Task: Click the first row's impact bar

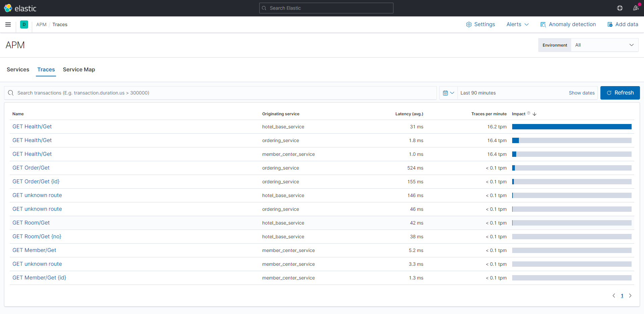Action: 572,127
